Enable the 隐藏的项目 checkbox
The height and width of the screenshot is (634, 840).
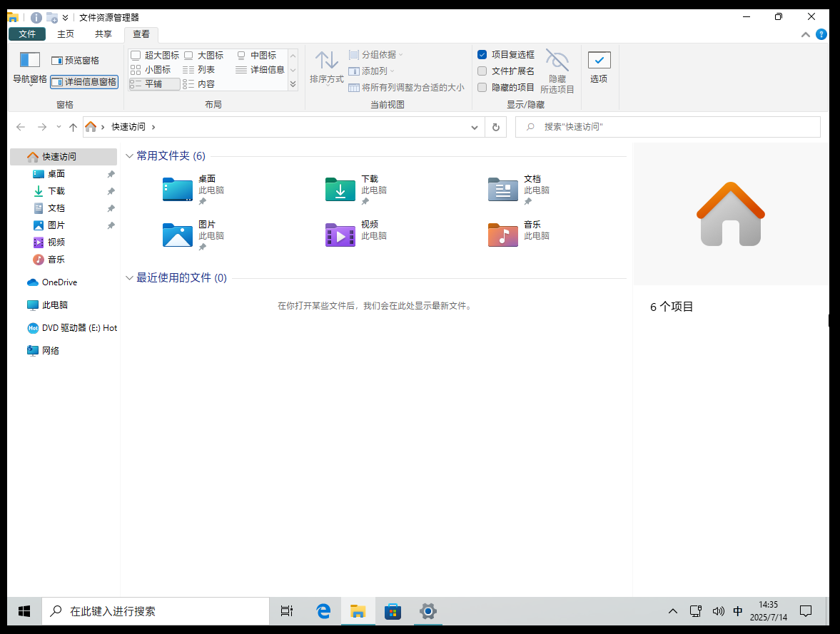click(482, 87)
